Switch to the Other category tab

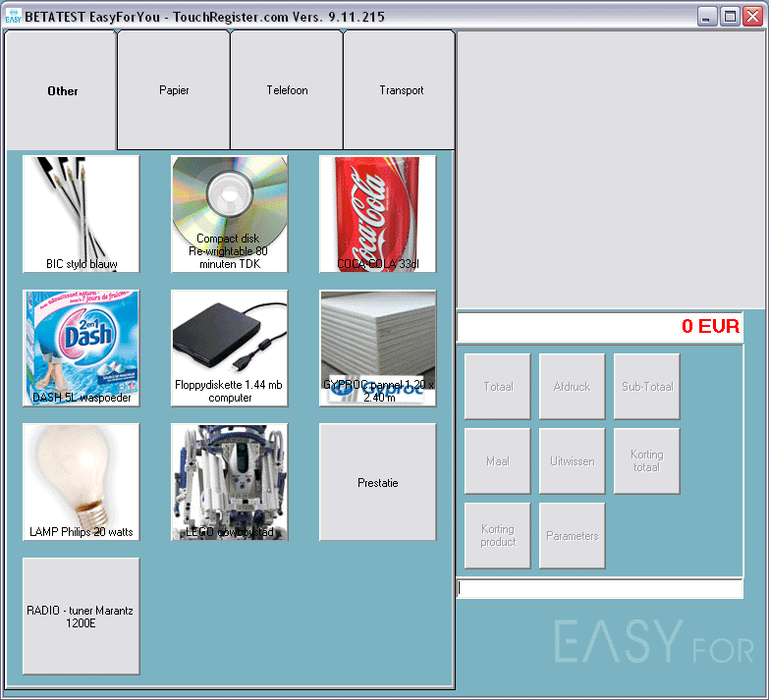(x=61, y=90)
